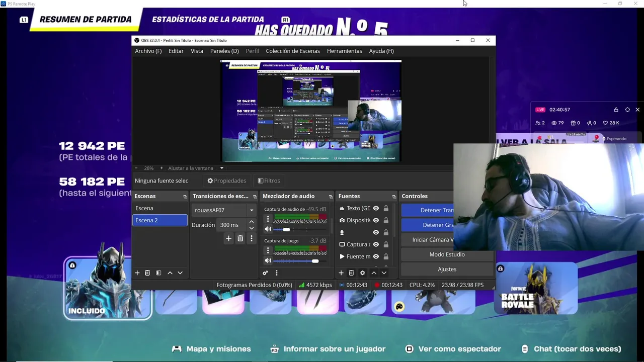Decrease Duración with the down arrow
This screenshot has width=644, height=362.
[x=252, y=228]
